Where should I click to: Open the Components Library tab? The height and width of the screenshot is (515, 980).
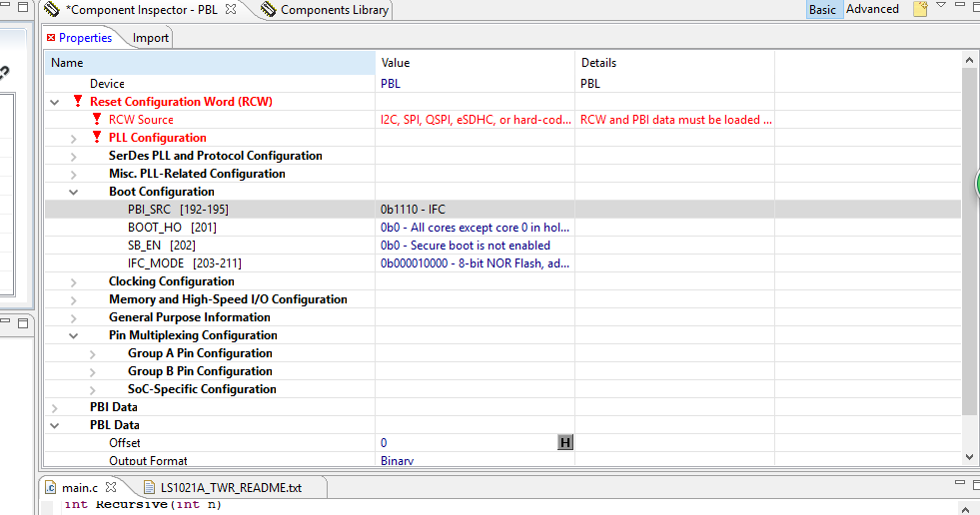(x=335, y=10)
